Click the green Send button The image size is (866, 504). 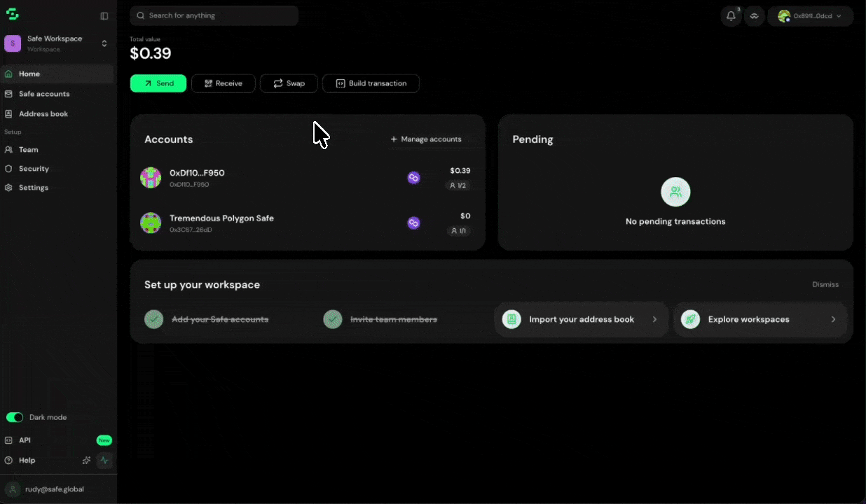(158, 83)
